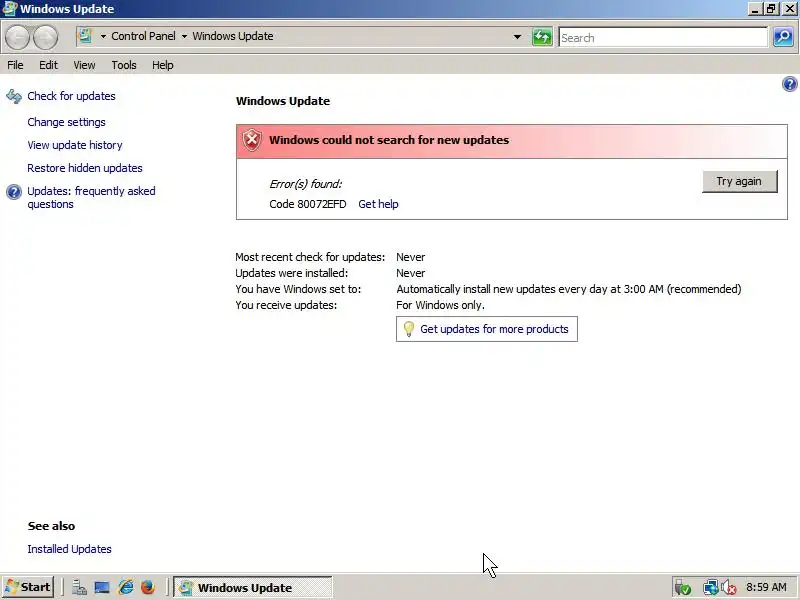Click the safely remove hardware tray icon
This screenshot has width=800, height=600.
tap(682, 588)
